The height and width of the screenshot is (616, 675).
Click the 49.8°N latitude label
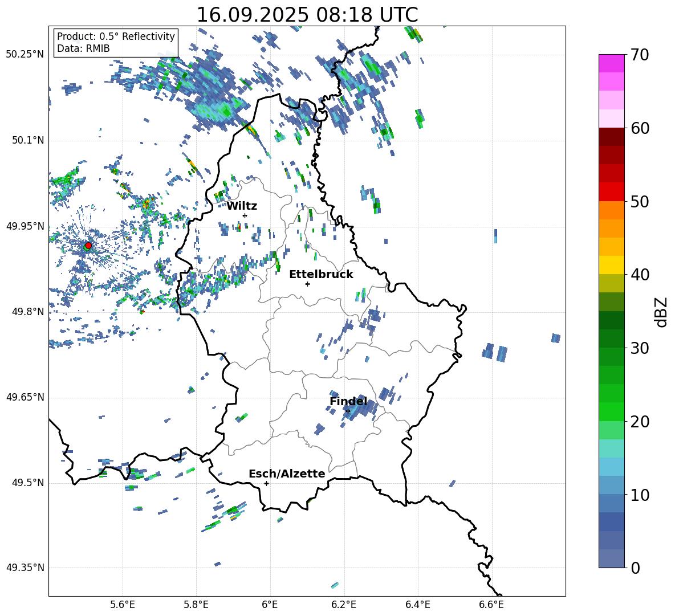tap(28, 312)
